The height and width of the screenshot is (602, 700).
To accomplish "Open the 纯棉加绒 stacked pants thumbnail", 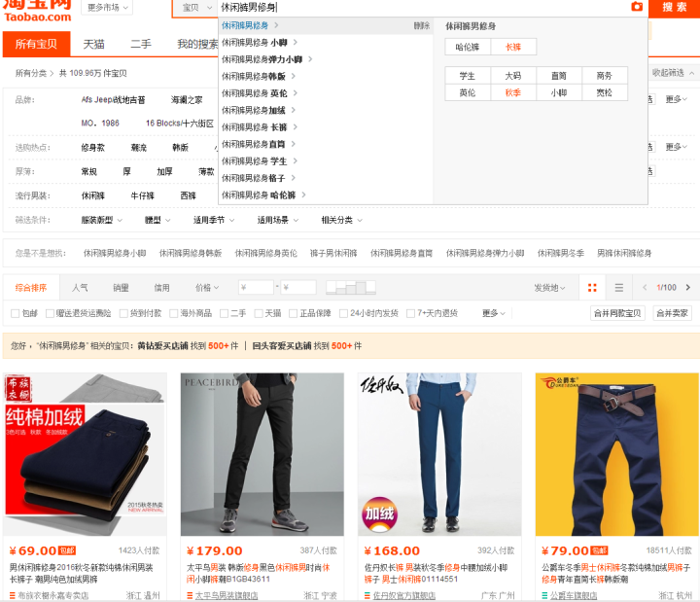I will pyautogui.click(x=85, y=454).
